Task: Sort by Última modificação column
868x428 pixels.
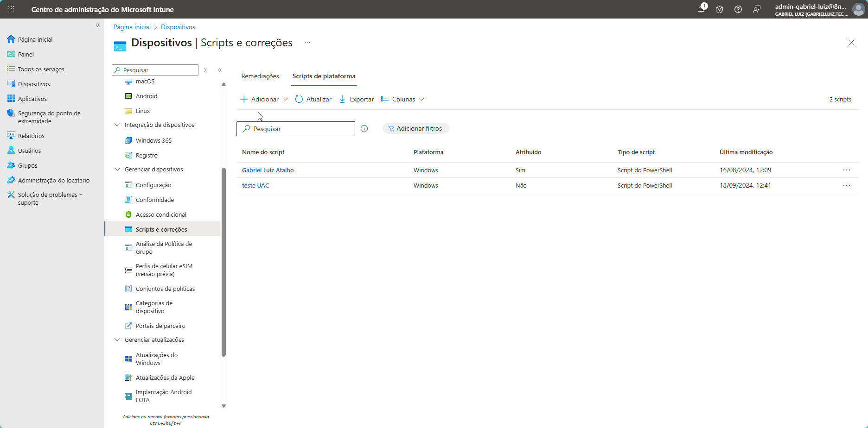Action: [746, 152]
